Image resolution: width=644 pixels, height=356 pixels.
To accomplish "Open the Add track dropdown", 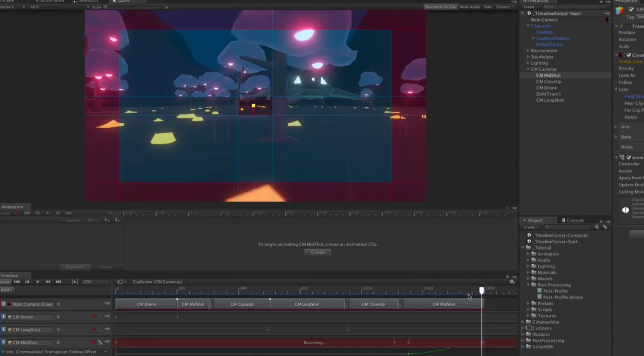I will pos(7,290).
